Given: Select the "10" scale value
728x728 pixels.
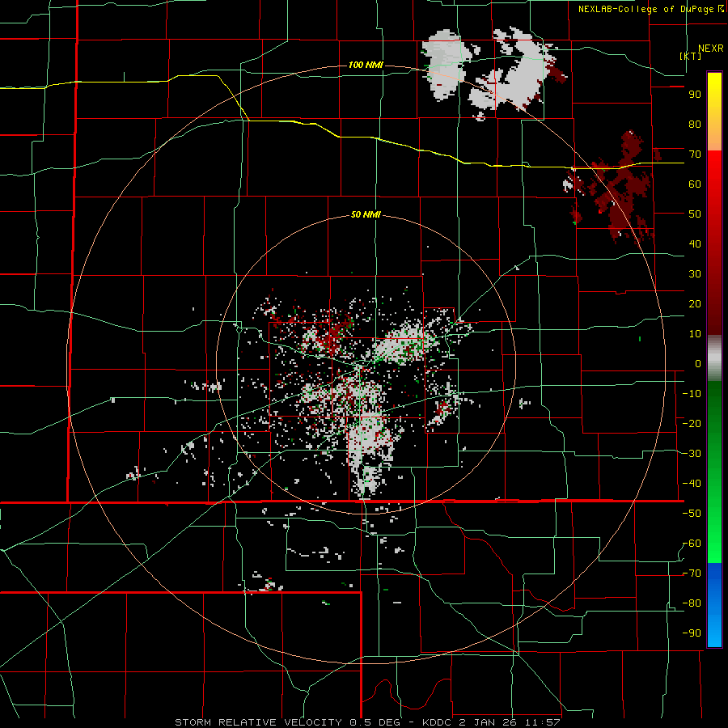Looking at the screenshot, I should click(x=695, y=334).
